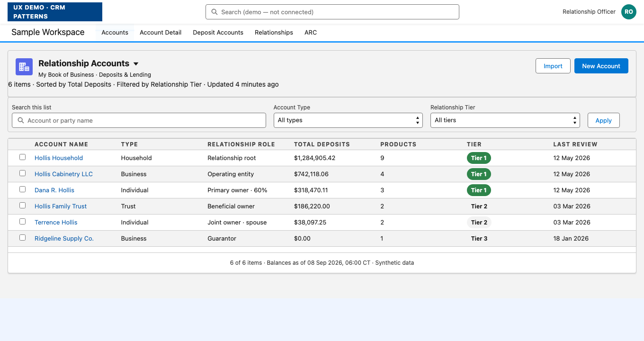The width and height of the screenshot is (644, 341).
Task: Click the Relationship Role column header
Action: pyautogui.click(x=241, y=144)
